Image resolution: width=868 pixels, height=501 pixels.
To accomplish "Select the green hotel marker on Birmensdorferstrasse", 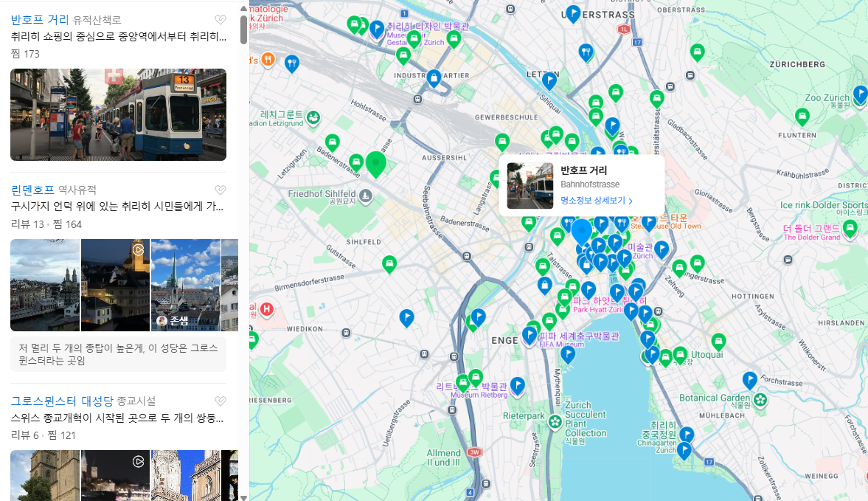I will pyautogui.click(x=389, y=264).
